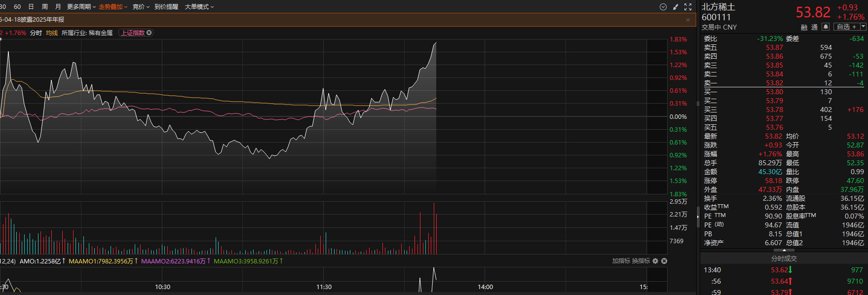Click MAAMO1:7982.3956万 indicator label
Viewport: 868px width, 295px height.
coord(103,261)
